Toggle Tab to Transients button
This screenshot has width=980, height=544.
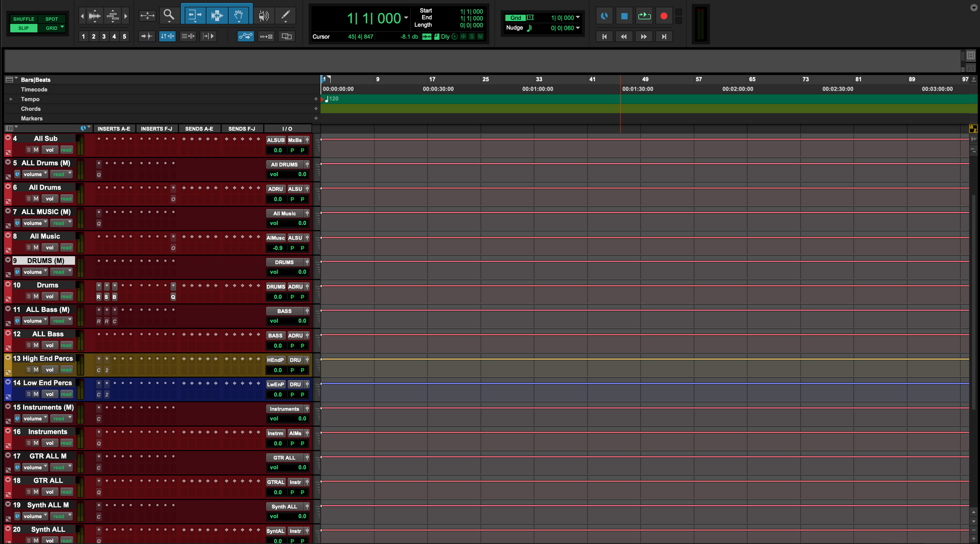[x=146, y=36]
